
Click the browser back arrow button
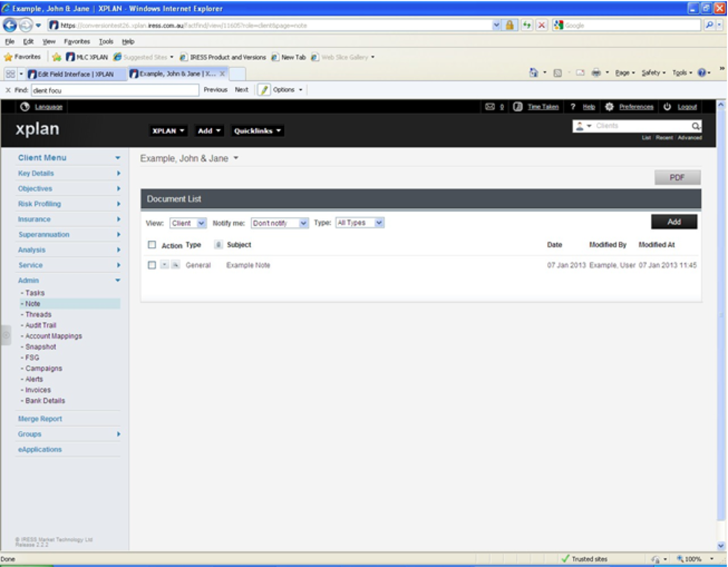tap(10, 25)
